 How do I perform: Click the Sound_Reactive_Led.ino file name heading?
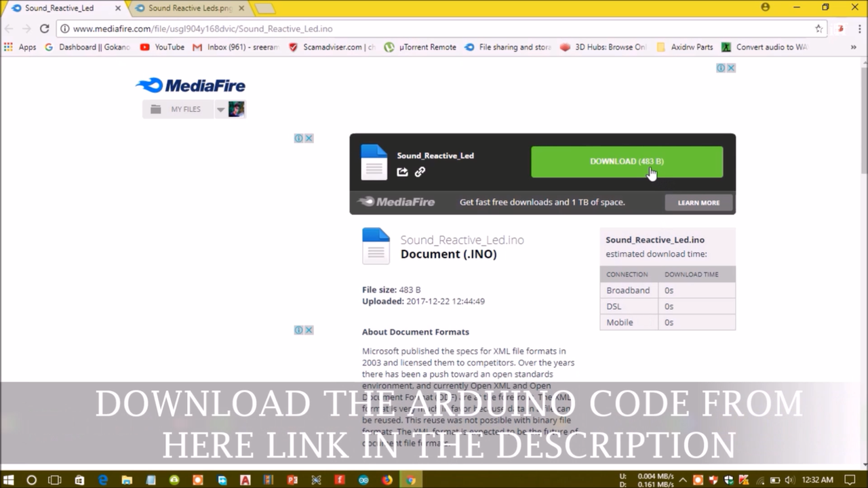[x=462, y=240]
